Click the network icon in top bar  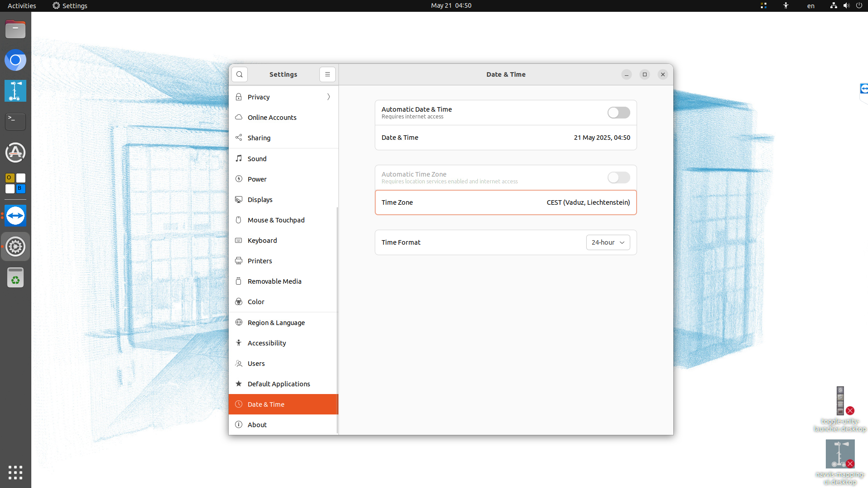click(834, 5)
